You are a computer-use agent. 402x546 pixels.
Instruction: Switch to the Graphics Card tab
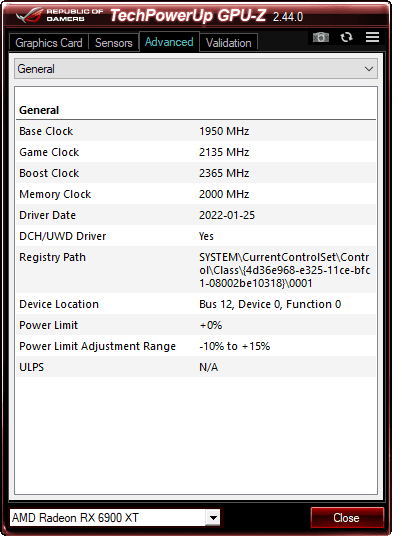49,43
